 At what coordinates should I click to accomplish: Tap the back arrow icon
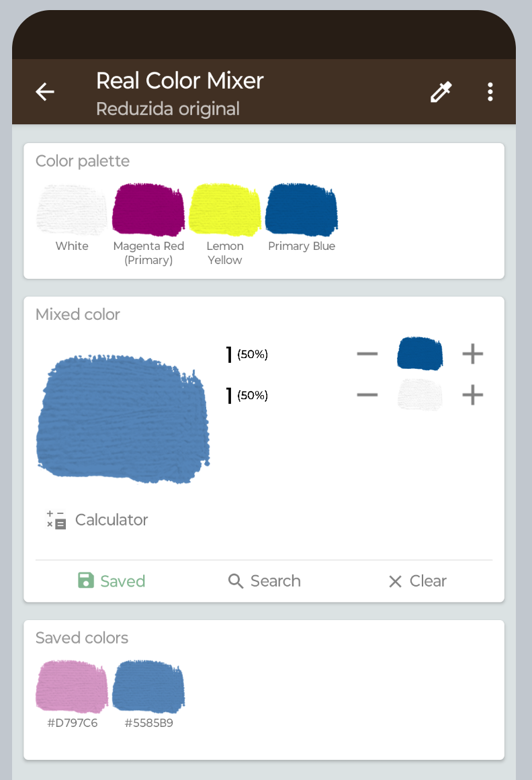click(45, 92)
